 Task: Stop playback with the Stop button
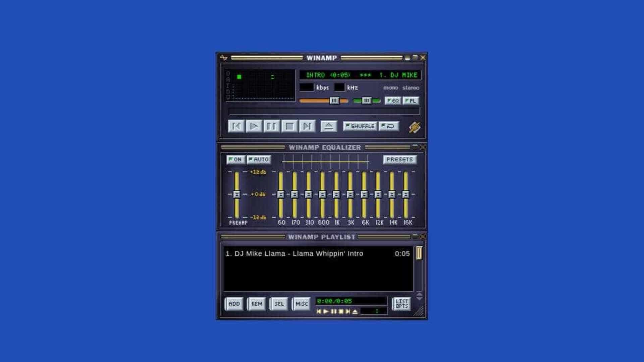click(289, 126)
